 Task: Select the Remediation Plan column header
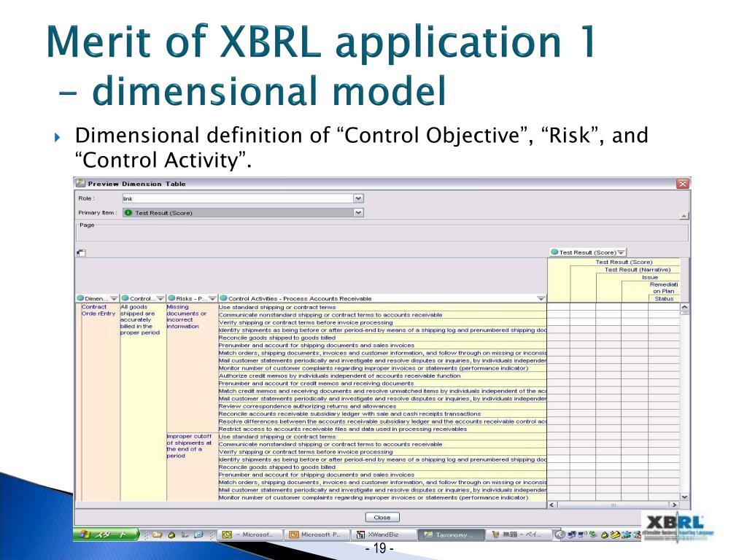click(664, 287)
